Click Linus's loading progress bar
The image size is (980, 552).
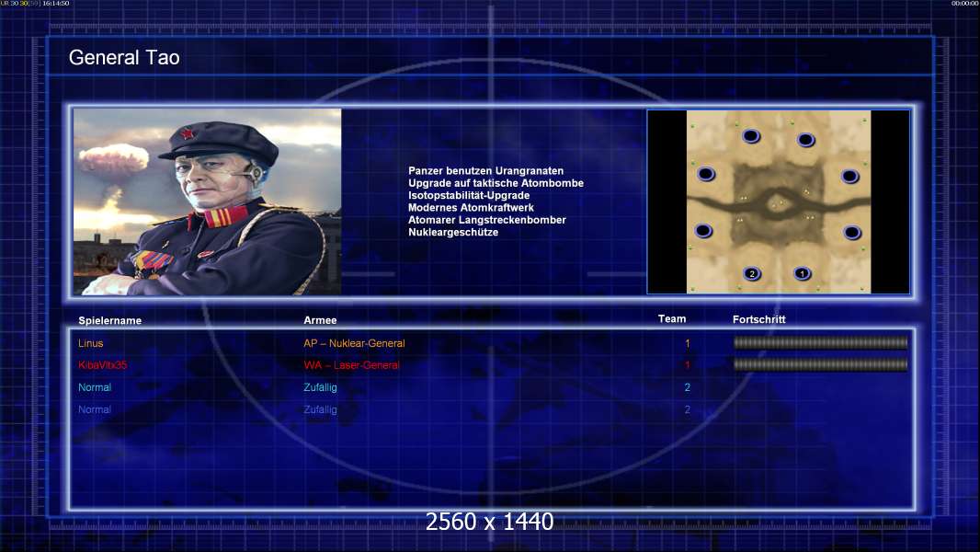820,342
